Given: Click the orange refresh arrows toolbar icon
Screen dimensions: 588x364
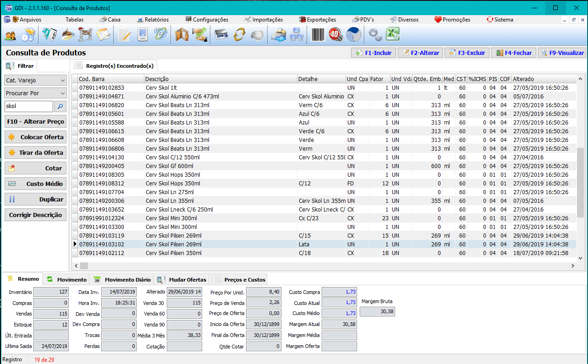Looking at the screenshot, I should pos(239,35).
